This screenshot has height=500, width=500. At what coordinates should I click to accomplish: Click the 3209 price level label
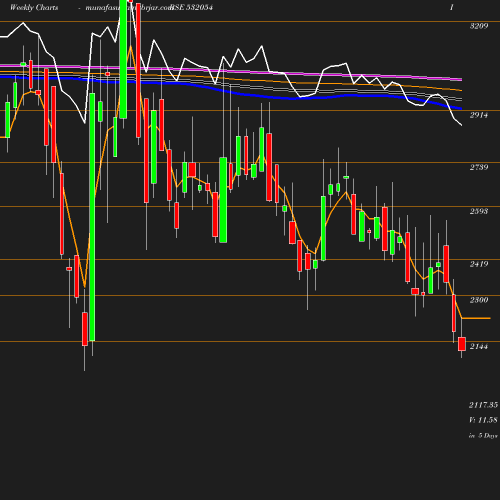tap(479, 26)
